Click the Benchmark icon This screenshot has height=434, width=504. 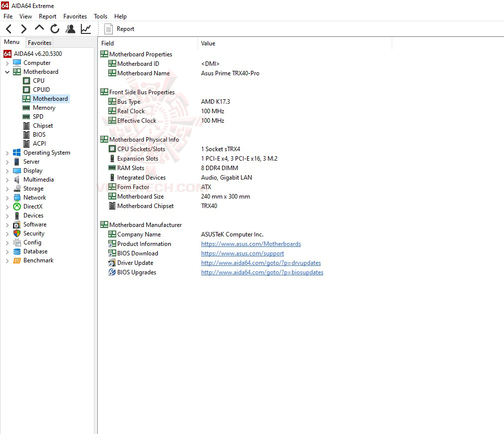click(x=16, y=260)
